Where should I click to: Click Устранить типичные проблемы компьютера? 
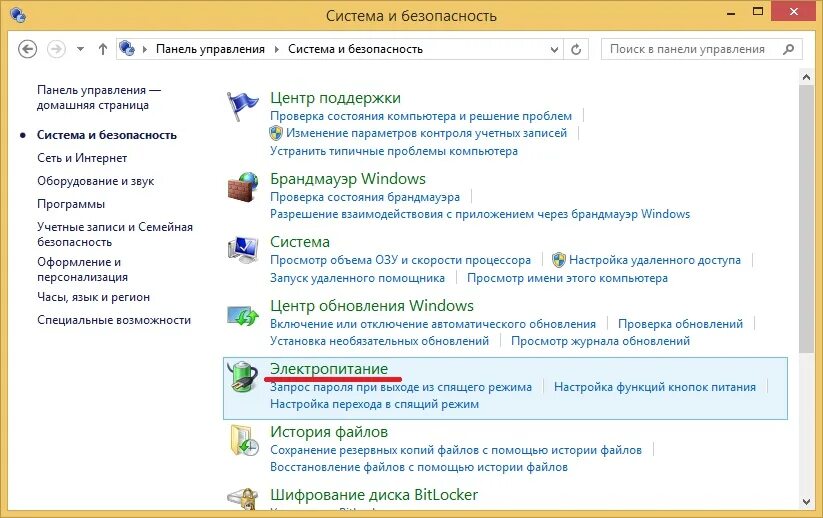(394, 151)
